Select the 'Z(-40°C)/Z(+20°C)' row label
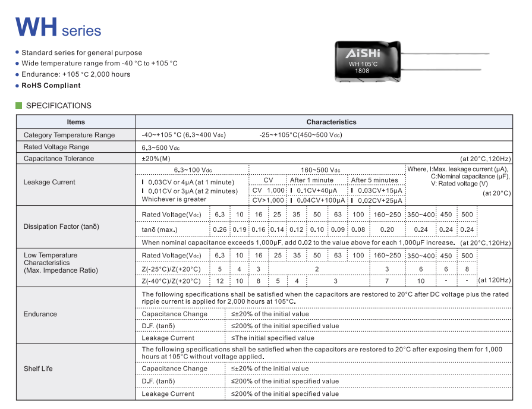This screenshot has width=532, height=409. click(x=171, y=281)
